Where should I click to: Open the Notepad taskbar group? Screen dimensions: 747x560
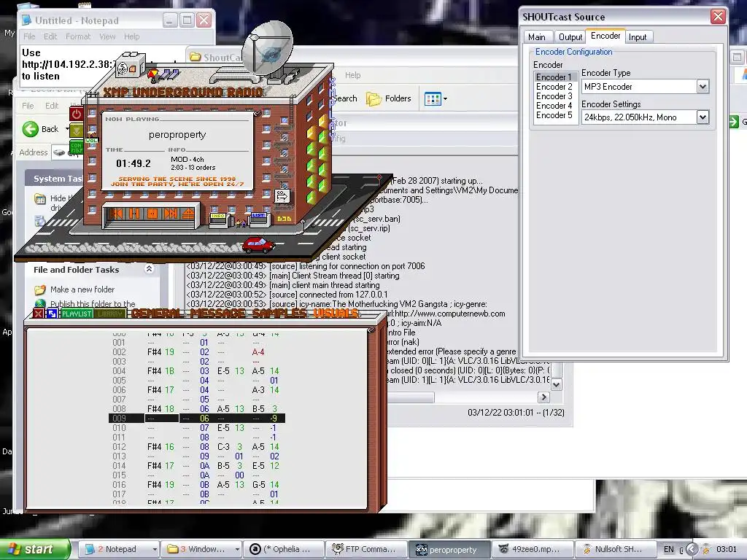119,549
